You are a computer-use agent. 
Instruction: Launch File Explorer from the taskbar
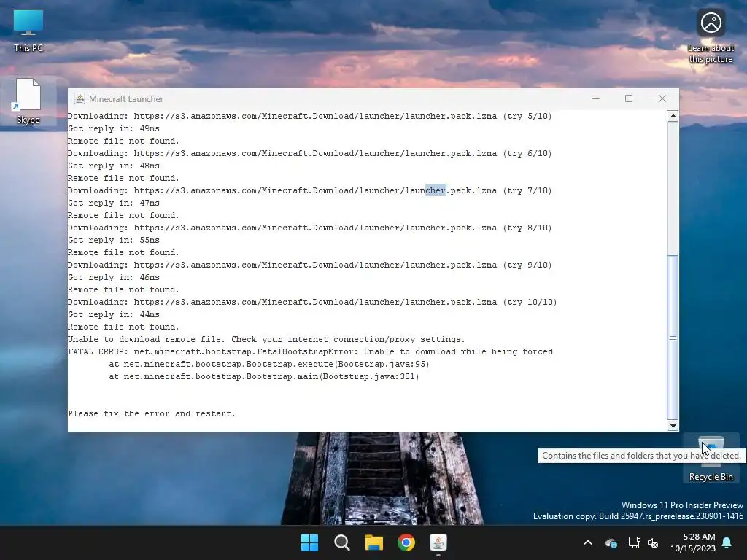374,542
